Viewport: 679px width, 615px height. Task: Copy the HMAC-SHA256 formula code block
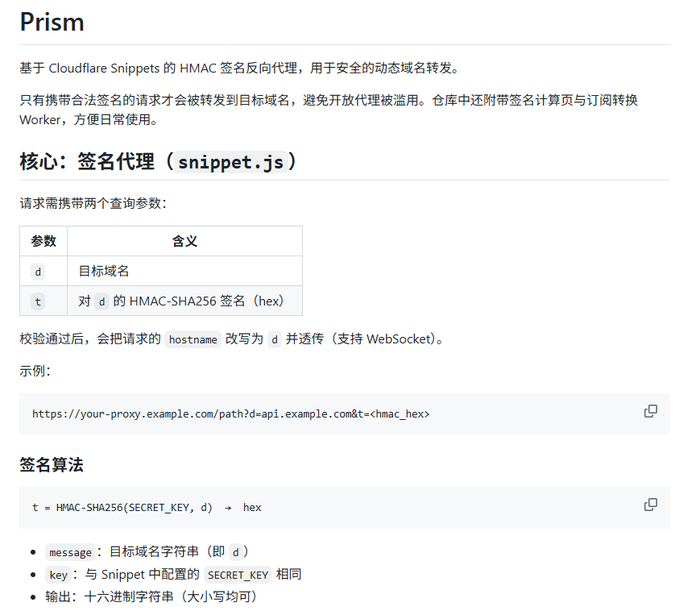[650, 505]
